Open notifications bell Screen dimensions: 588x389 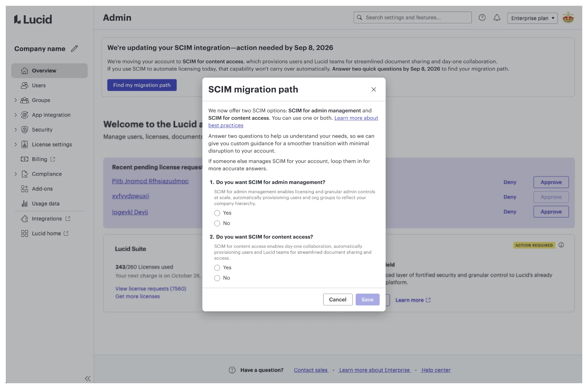click(x=497, y=18)
